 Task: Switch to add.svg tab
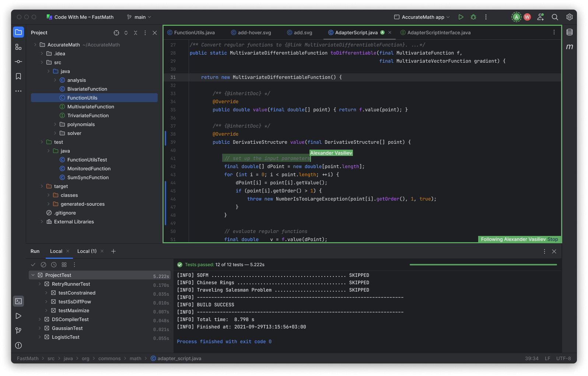(300, 32)
